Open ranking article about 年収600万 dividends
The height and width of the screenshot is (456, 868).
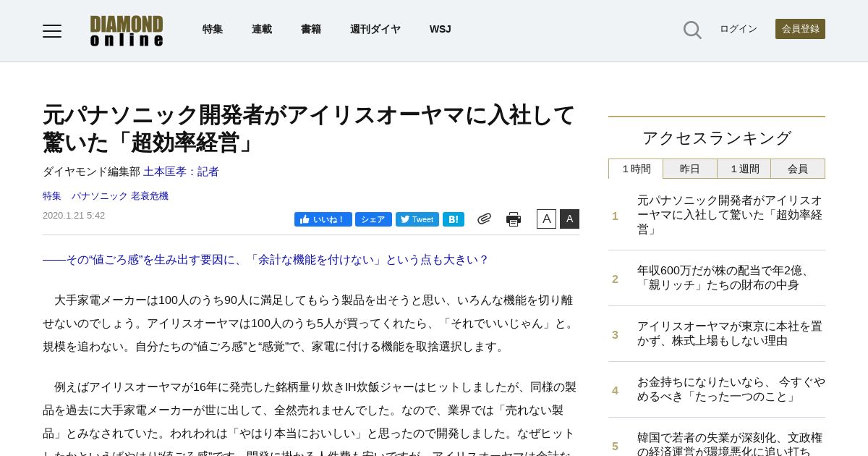tap(726, 278)
